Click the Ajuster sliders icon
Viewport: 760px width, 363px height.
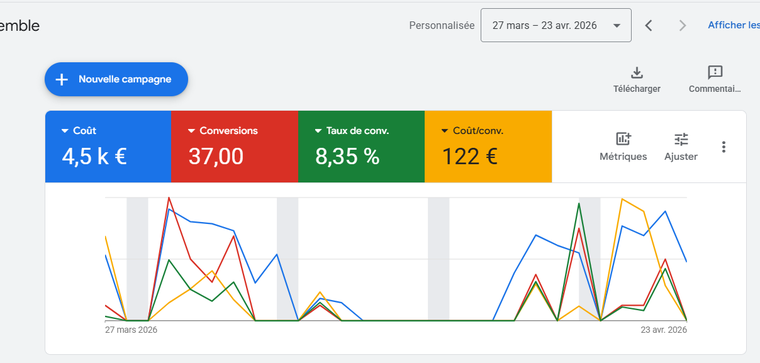coord(681,140)
